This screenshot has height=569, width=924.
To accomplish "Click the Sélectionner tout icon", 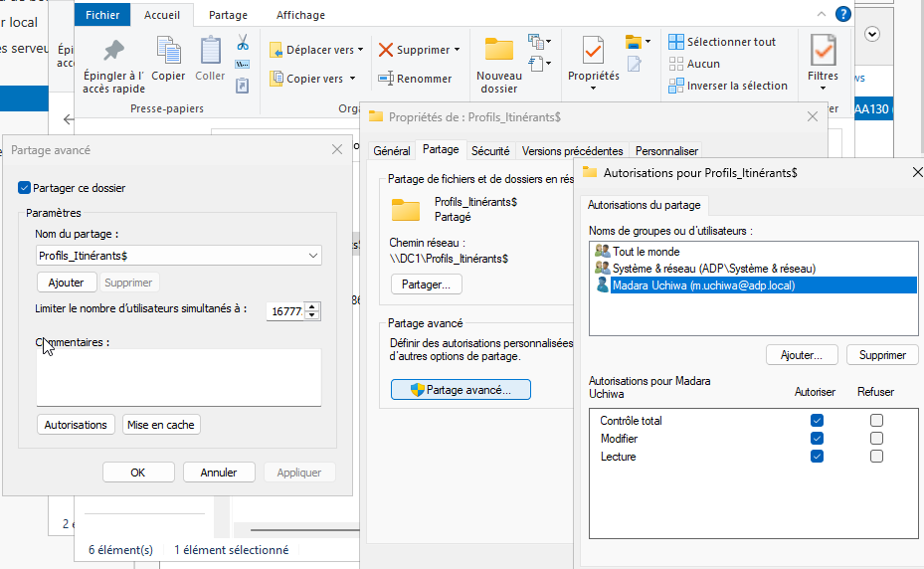I will click(676, 42).
